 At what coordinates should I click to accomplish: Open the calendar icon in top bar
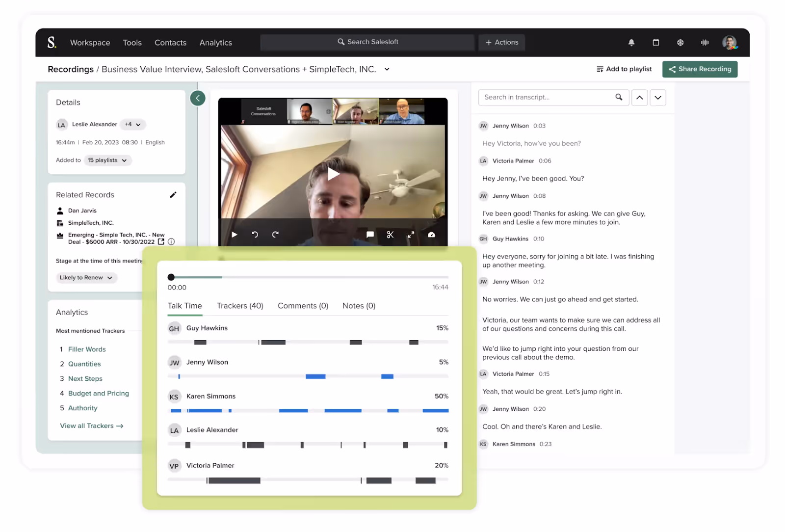pyautogui.click(x=656, y=43)
